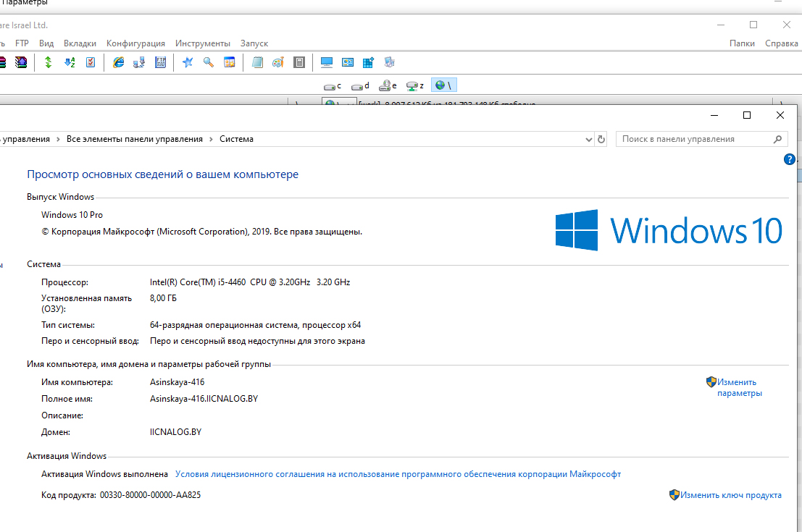Select the network neighborhood backslash drive button
Image resolution: width=802 pixels, height=532 pixels.
[443, 85]
